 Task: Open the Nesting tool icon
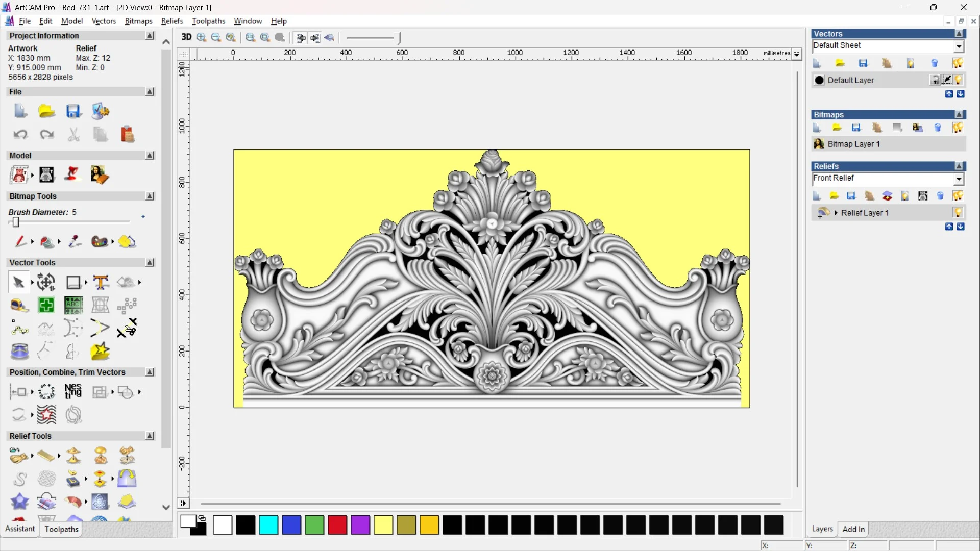tap(73, 392)
